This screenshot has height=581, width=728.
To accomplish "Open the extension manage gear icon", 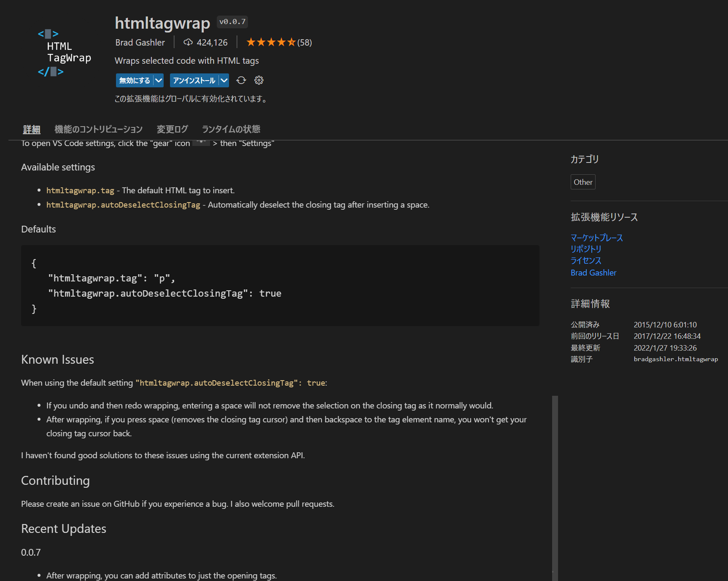I will 259,80.
